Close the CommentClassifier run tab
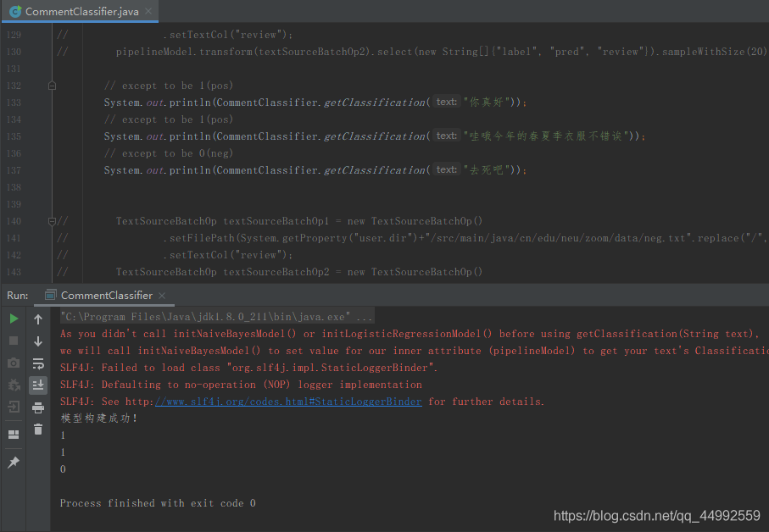The image size is (769, 532). pos(162,296)
